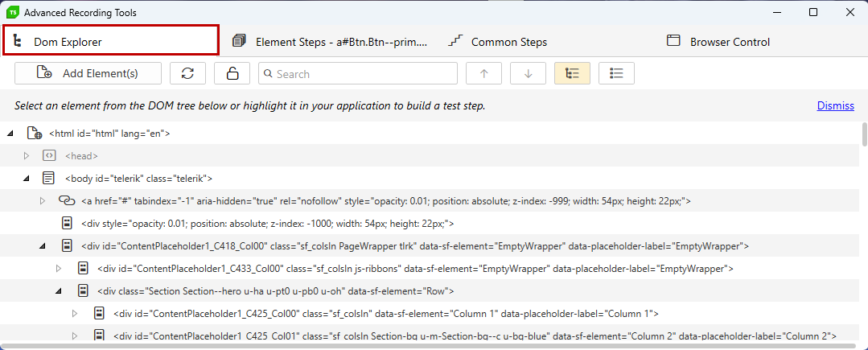Dismiss the hint message
Viewport: 868px width, 350px height.
(x=835, y=105)
